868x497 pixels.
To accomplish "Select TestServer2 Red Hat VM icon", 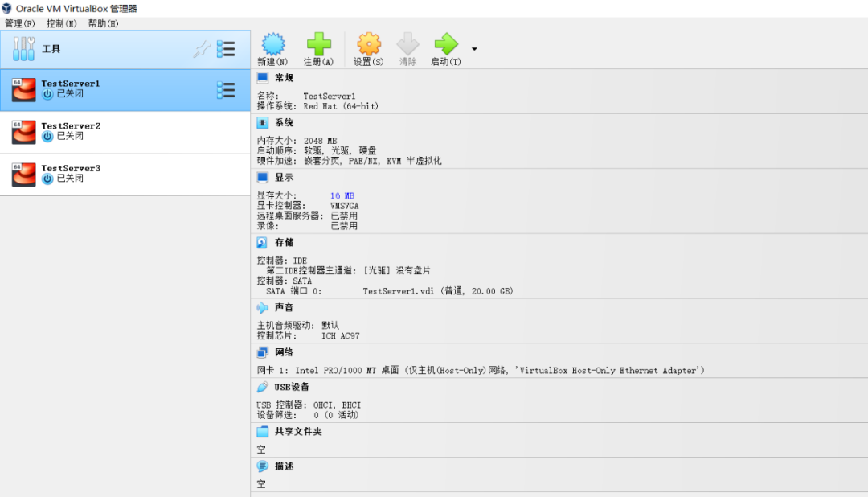I will (24, 132).
